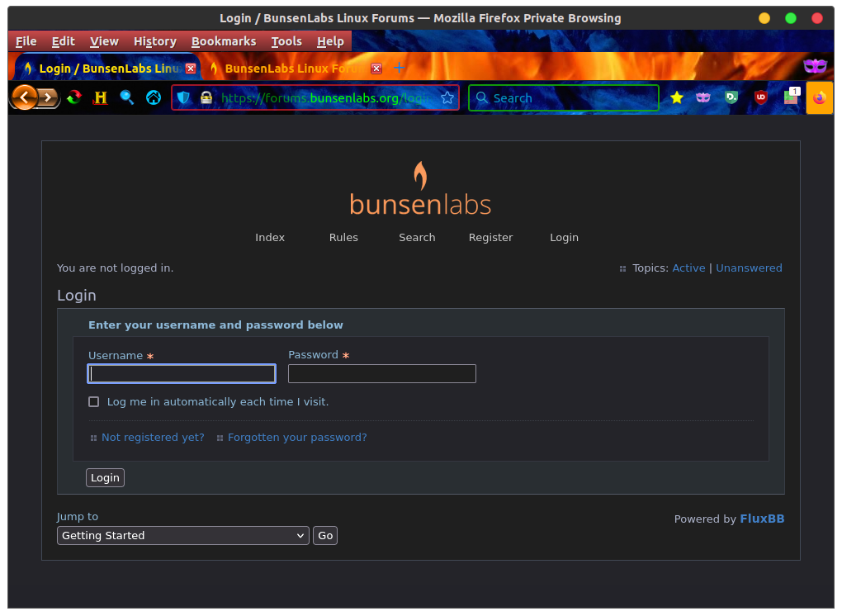Minimize the window with the yellow button
842x616 pixels.
[x=764, y=18]
